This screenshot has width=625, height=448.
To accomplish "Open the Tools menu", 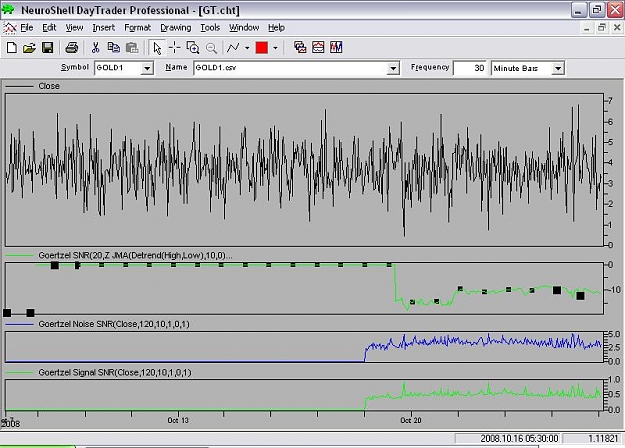I will point(210,28).
